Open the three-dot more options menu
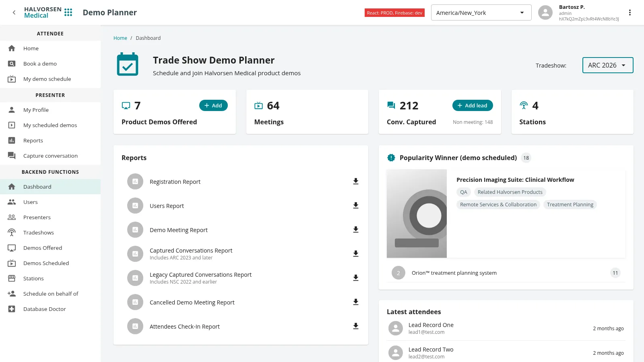 click(630, 12)
